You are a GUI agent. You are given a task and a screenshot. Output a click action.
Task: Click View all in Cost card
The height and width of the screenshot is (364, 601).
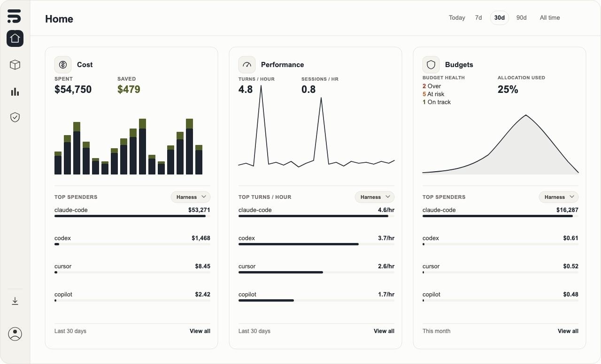pos(200,331)
